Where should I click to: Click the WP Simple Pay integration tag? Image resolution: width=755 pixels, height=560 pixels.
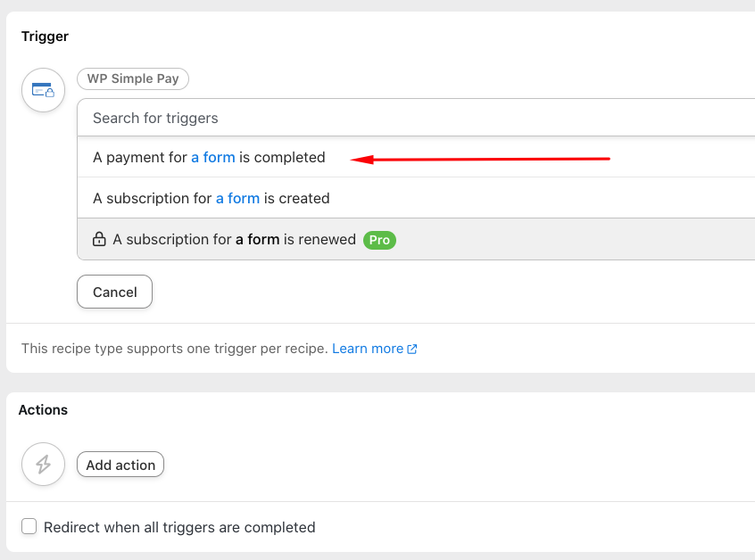tap(133, 78)
